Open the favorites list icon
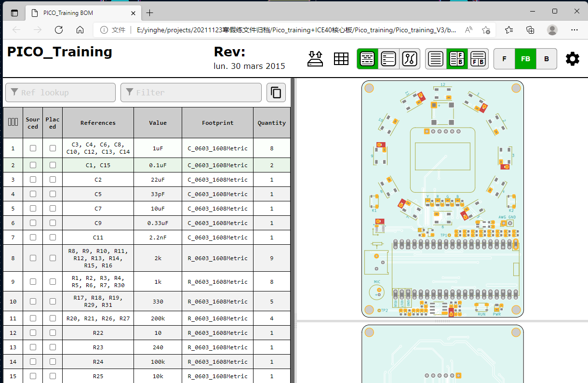The height and width of the screenshot is (383, 588). pyautogui.click(x=509, y=30)
